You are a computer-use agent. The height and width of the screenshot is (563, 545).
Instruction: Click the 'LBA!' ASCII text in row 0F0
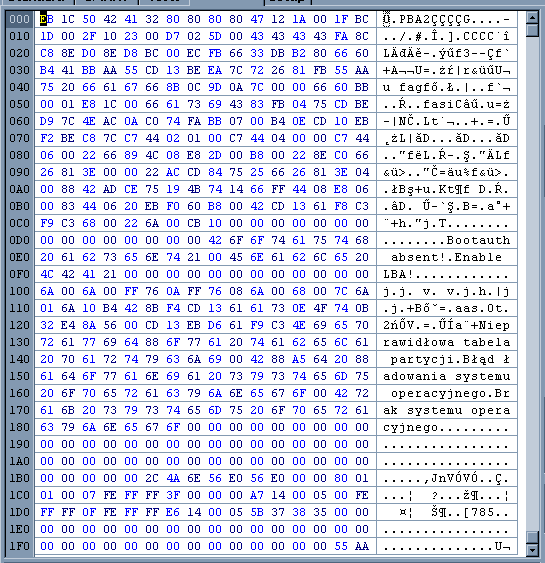[398, 274]
